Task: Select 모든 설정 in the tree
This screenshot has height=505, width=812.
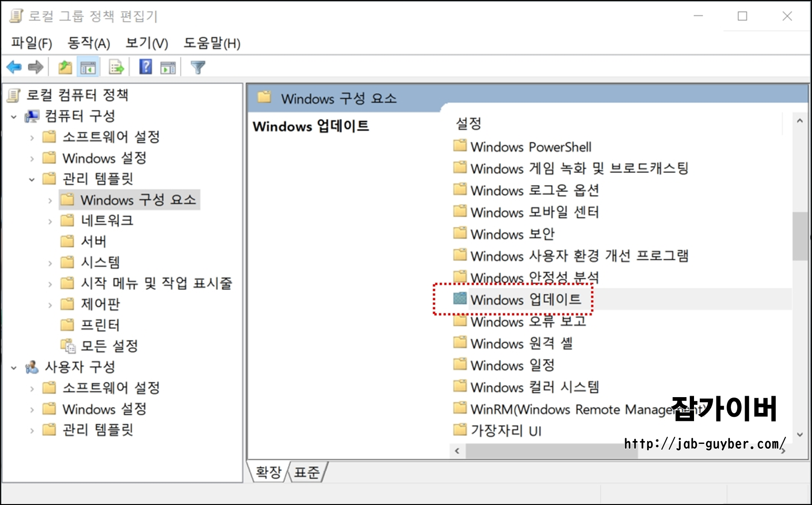Action: click(x=109, y=346)
